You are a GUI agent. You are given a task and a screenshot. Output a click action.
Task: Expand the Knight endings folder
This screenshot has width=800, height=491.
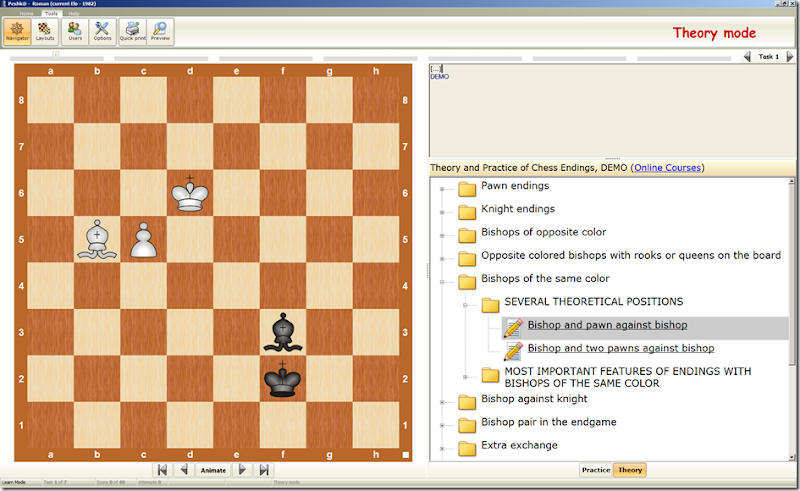tap(442, 212)
